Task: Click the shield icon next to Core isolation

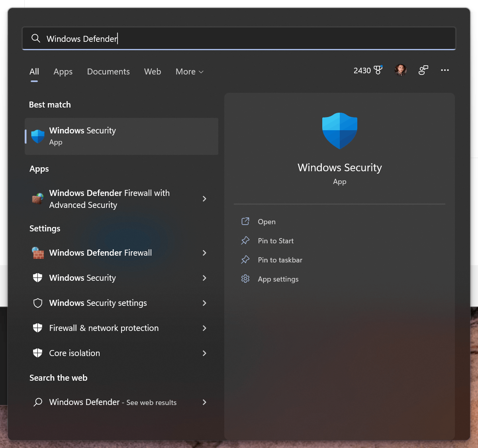Action: click(38, 353)
